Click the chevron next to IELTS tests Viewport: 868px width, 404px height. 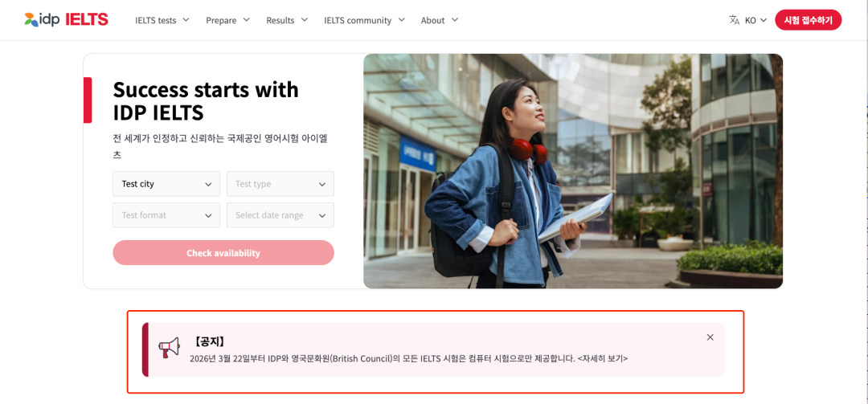click(x=186, y=19)
